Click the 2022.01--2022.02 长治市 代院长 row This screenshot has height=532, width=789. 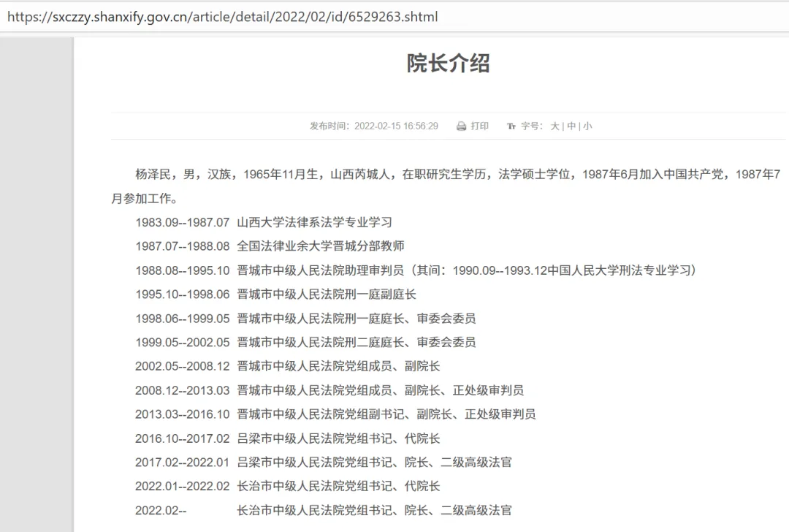288,486
